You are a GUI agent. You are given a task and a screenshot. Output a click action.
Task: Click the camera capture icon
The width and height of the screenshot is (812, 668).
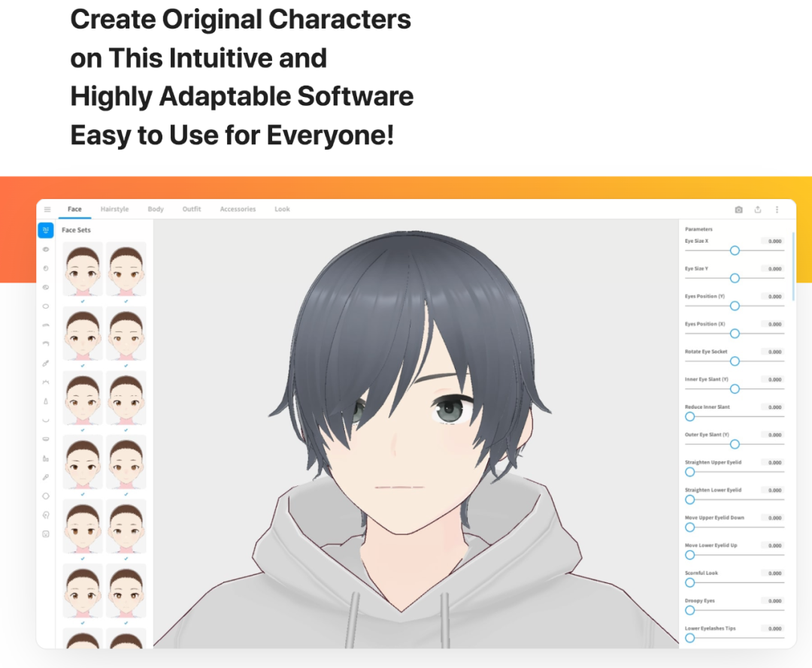click(x=738, y=210)
